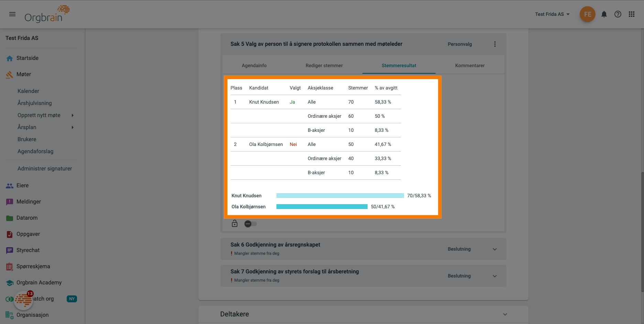Open the Test Frida AS organization dropdown
Screen dimensions: 644x324
pyautogui.click(x=552, y=14)
